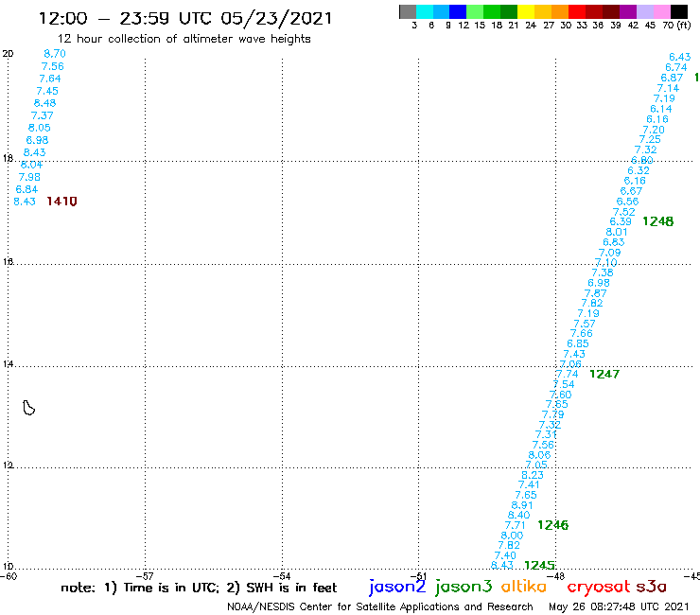Select the 7.79 wave height reading
700x615 pixels.
click(552, 414)
